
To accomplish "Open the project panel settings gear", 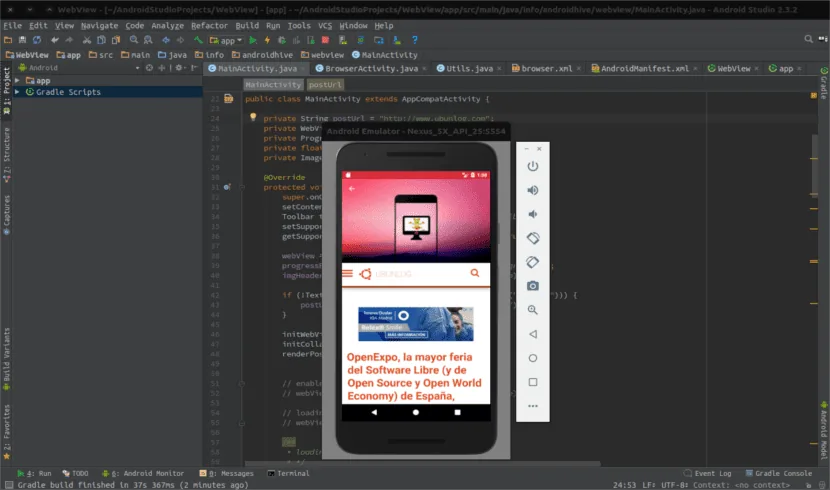I will pos(179,68).
